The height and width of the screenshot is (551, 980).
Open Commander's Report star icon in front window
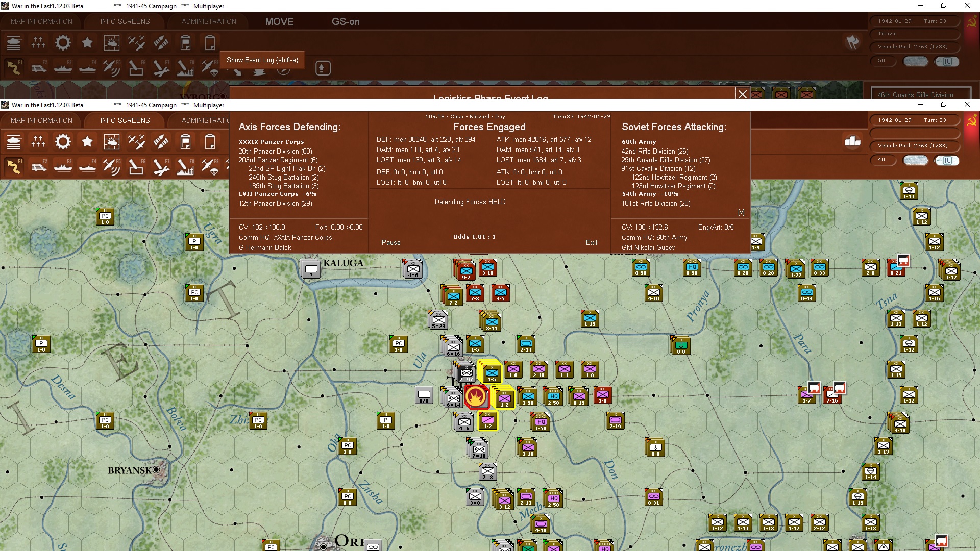(x=87, y=142)
